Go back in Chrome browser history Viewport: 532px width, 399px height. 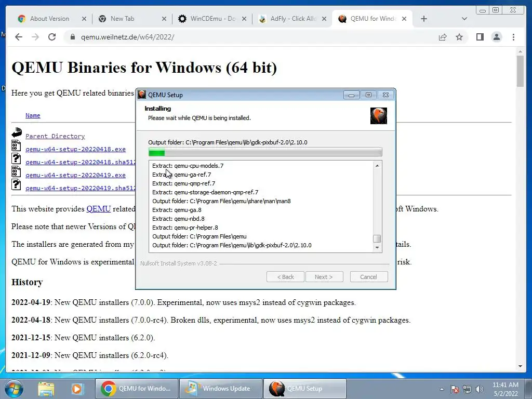pyautogui.click(x=19, y=37)
